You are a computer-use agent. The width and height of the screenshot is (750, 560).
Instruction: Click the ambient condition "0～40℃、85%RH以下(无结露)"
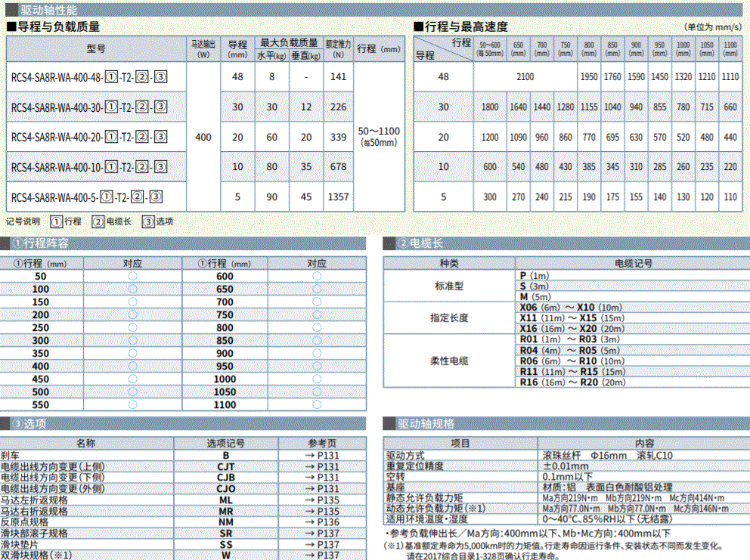coord(607,519)
